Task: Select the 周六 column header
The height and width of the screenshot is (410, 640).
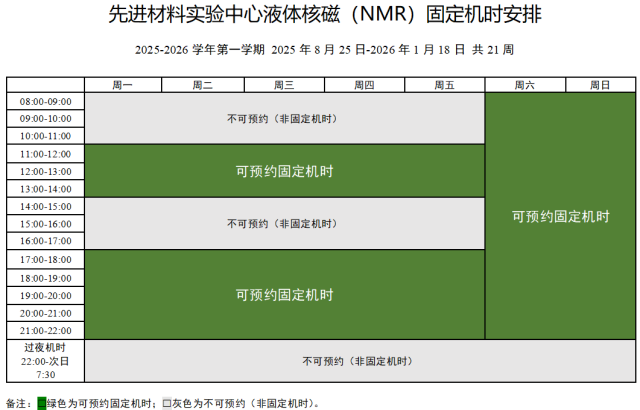Action: (x=524, y=85)
